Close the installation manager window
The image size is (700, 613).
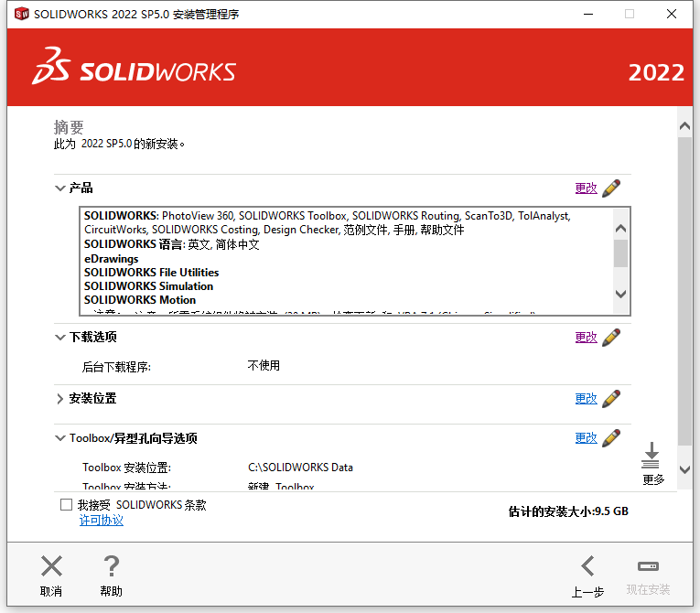pyautogui.click(x=671, y=15)
